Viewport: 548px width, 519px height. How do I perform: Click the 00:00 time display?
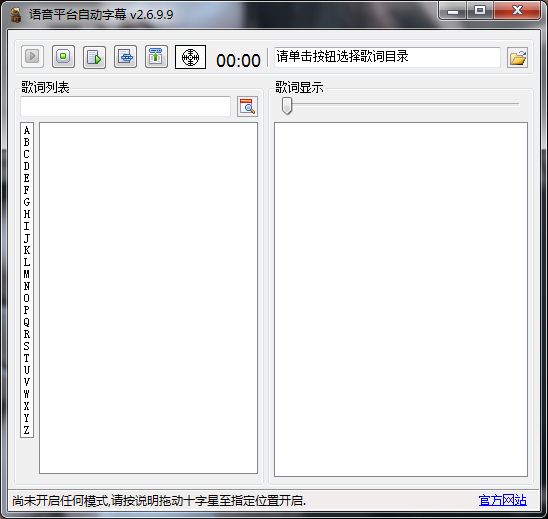[238, 60]
